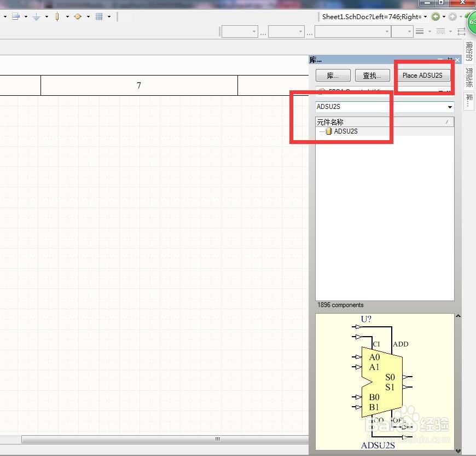Open the 库... side tab

click(469, 101)
